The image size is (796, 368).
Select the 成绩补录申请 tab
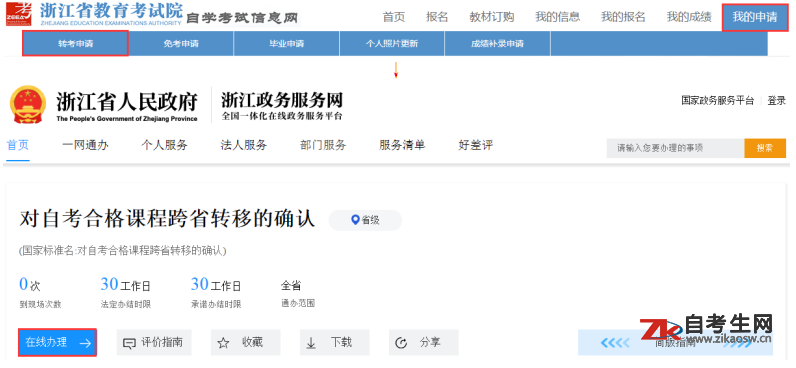(x=498, y=44)
